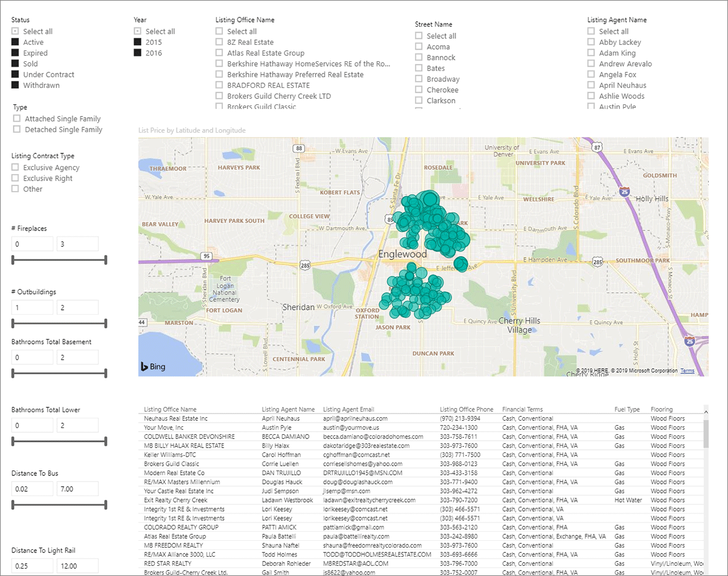Check Attached Single Family type

[x=17, y=119]
